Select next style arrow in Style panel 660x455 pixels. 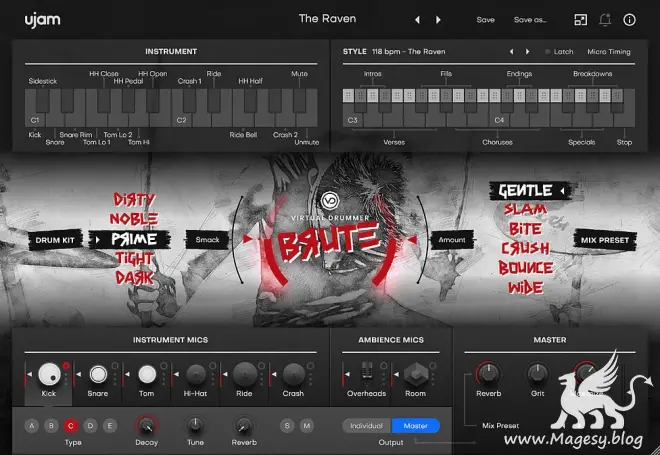click(527, 52)
